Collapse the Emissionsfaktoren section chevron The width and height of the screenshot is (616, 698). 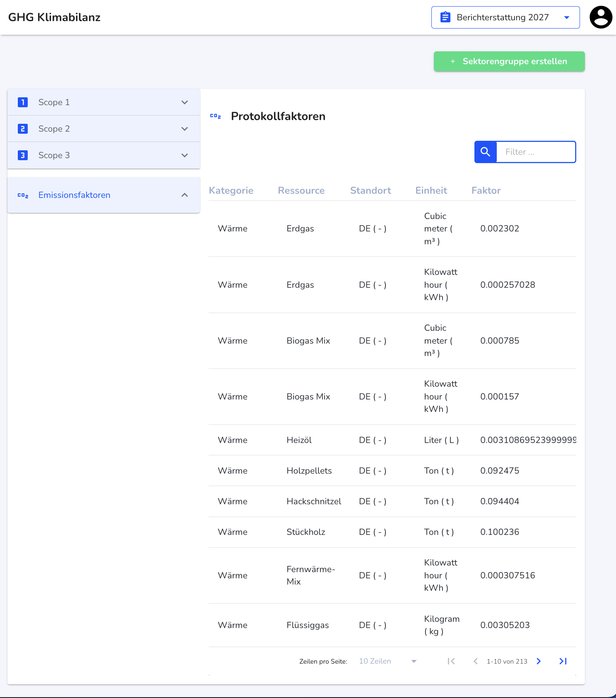185,195
